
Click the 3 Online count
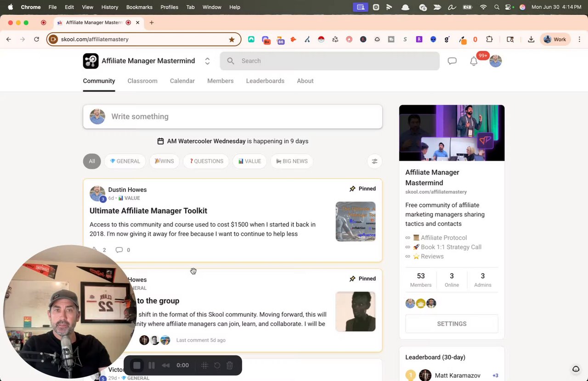click(x=452, y=280)
